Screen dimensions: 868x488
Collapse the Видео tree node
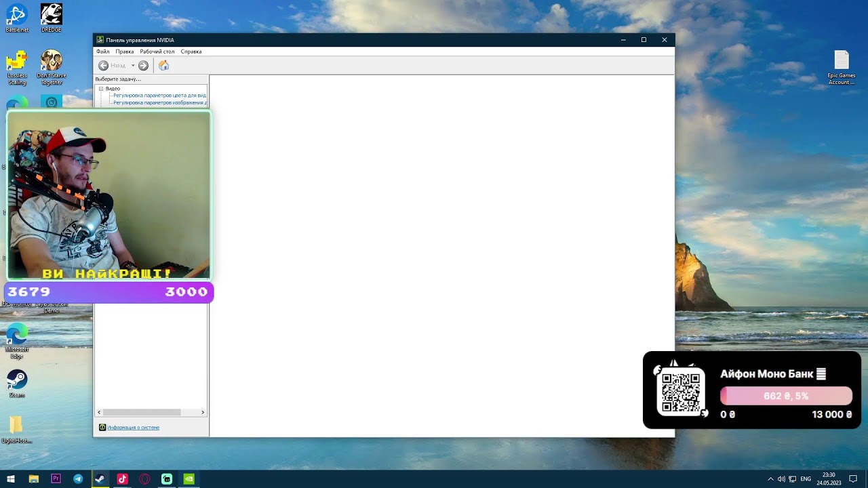click(x=101, y=89)
